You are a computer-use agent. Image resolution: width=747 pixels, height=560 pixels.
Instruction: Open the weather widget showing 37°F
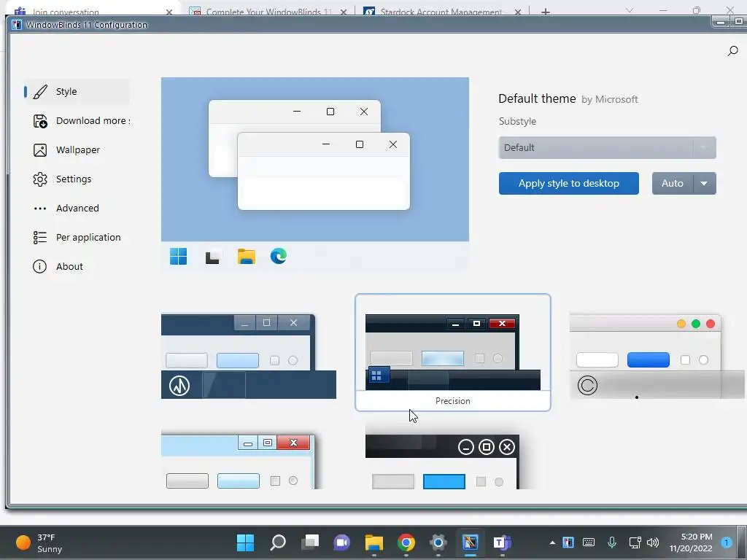click(39, 542)
